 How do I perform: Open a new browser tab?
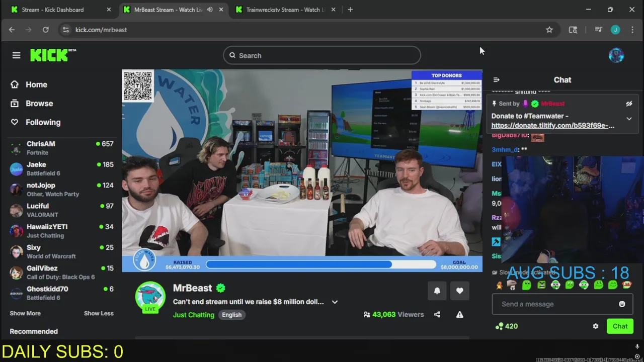click(350, 10)
